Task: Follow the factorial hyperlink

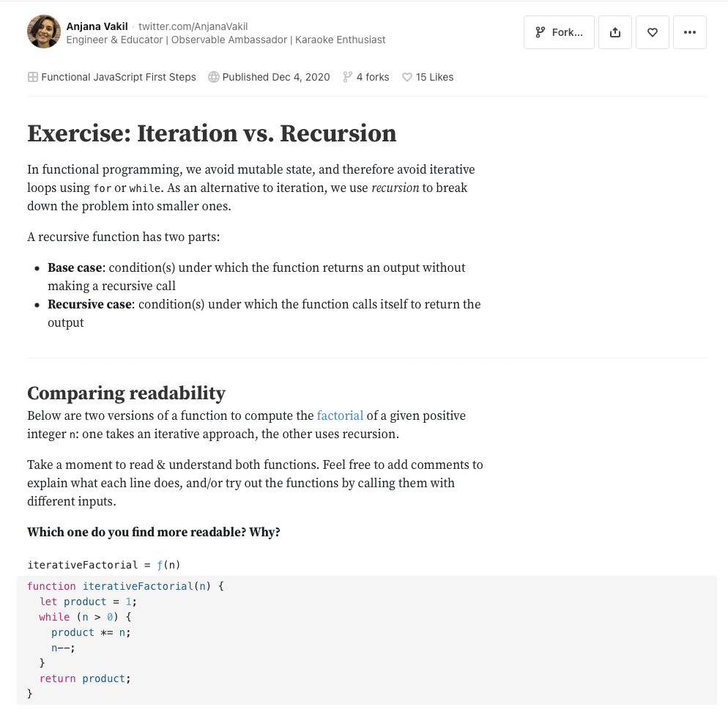Action: pos(340,415)
